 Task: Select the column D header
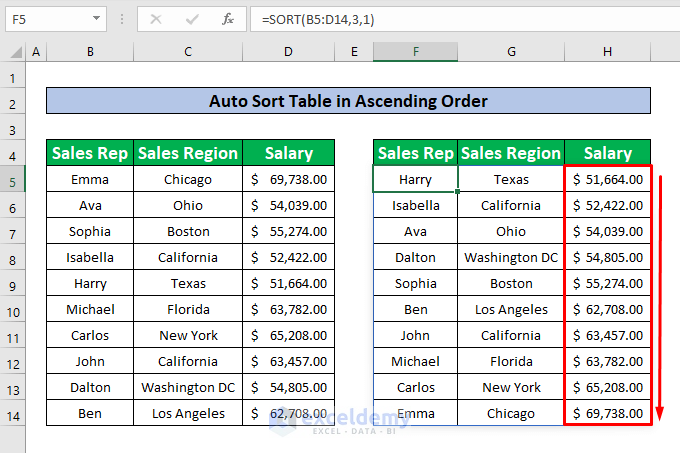[288, 51]
